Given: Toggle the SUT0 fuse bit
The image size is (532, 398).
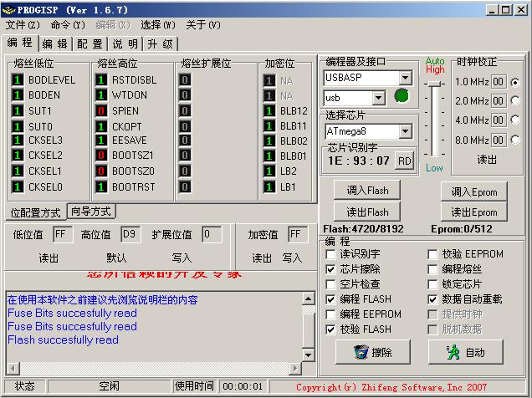Looking at the screenshot, I should point(18,126).
